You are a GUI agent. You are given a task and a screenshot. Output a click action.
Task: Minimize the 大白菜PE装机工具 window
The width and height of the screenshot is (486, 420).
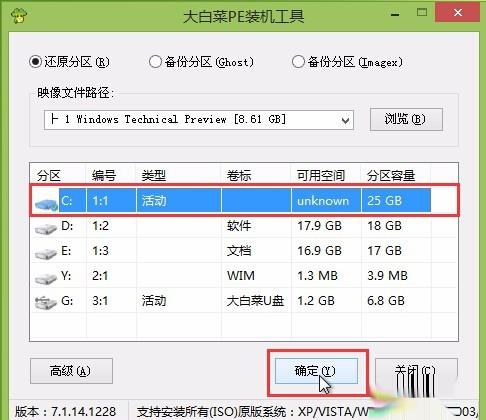(395, 15)
